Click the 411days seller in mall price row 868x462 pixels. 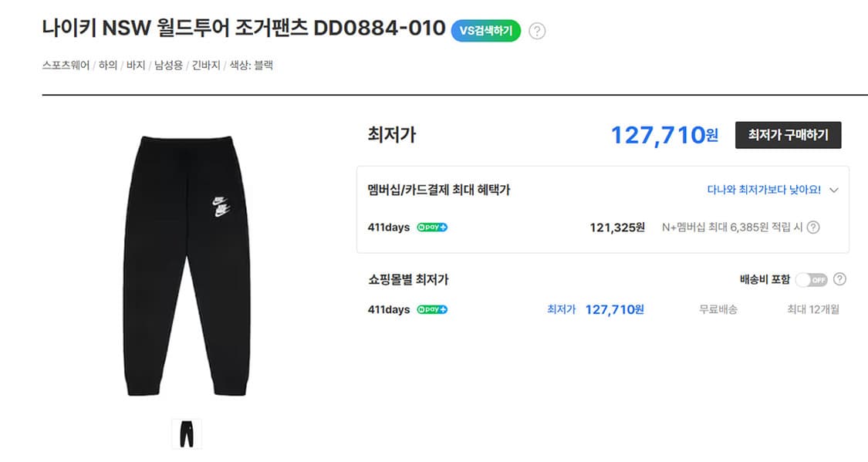point(387,309)
